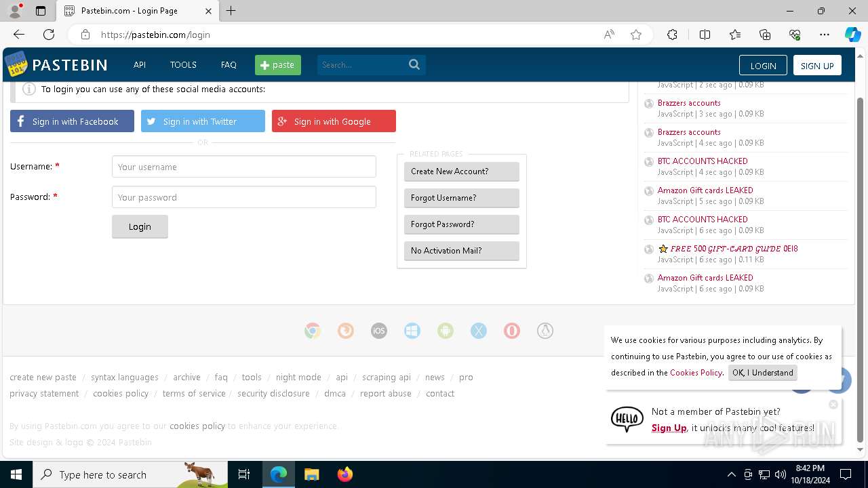Open the macOS X app icon in footer
The image size is (868, 488).
[x=479, y=331]
